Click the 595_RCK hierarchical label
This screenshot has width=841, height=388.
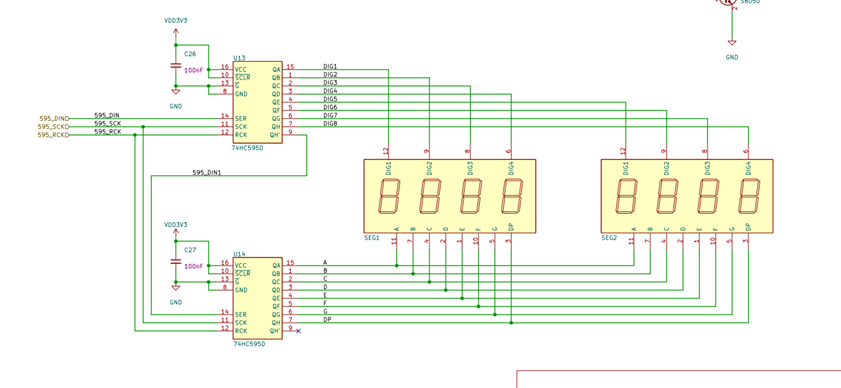(x=55, y=135)
